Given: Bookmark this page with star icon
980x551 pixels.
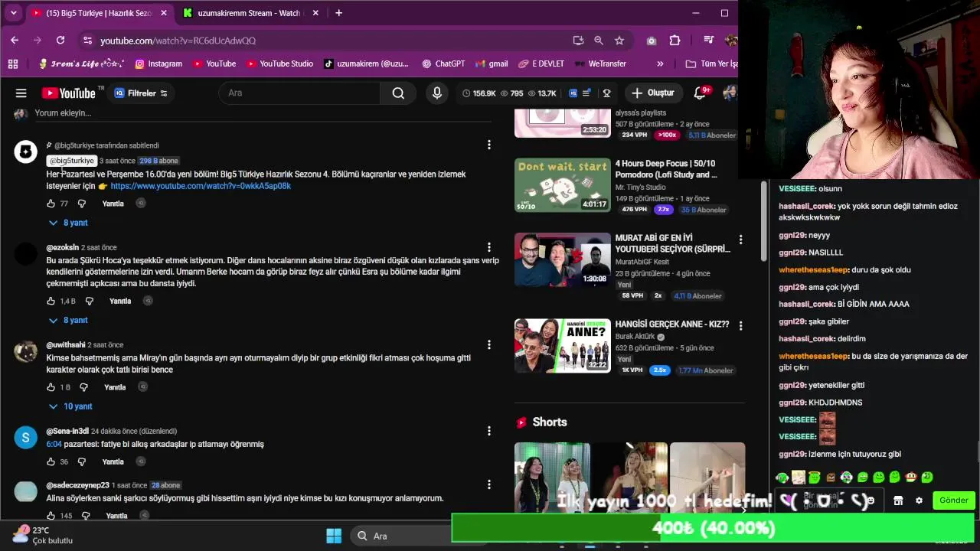Looking at the screenshot, I should pos(619,41).
